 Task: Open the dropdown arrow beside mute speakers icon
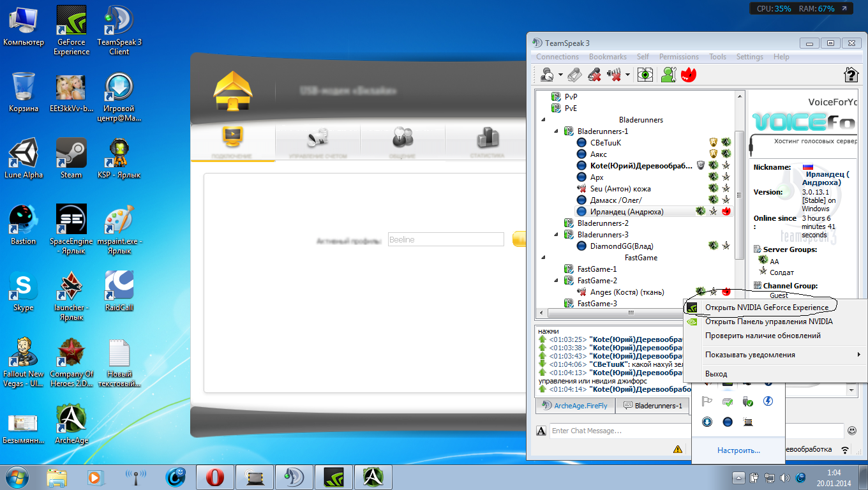click(627, 75)
